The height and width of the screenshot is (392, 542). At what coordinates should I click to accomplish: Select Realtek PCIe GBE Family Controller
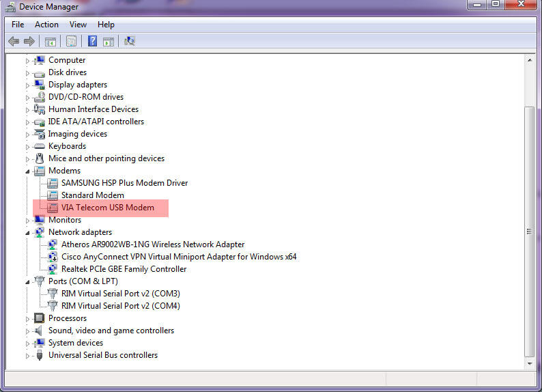pos(124,269)
